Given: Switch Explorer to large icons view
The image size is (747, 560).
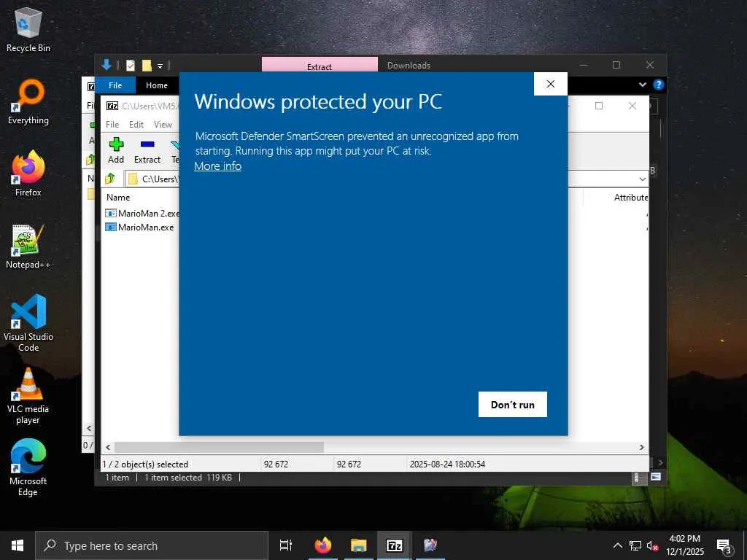Looking at the screenshot, I should (x=656, y=477).
